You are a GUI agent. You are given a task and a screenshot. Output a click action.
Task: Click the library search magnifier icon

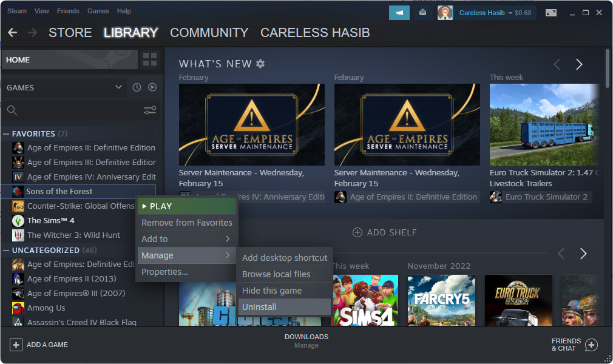coord(12,110)
